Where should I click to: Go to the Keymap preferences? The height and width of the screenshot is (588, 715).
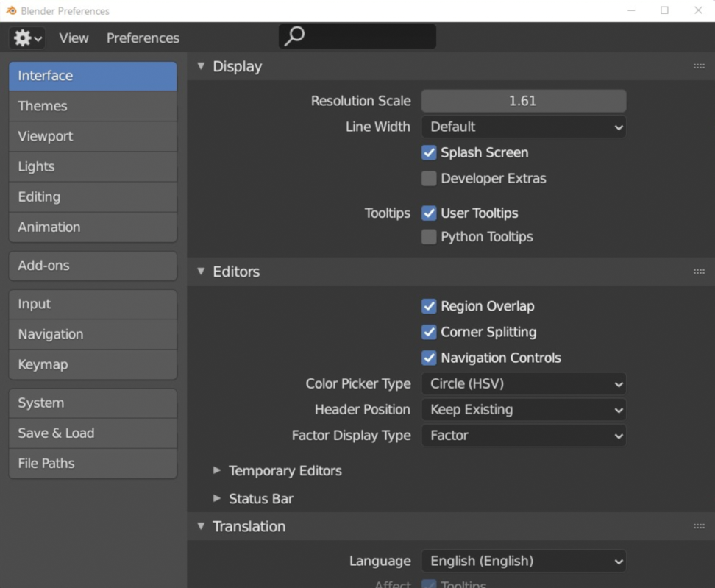coord(93,364)
